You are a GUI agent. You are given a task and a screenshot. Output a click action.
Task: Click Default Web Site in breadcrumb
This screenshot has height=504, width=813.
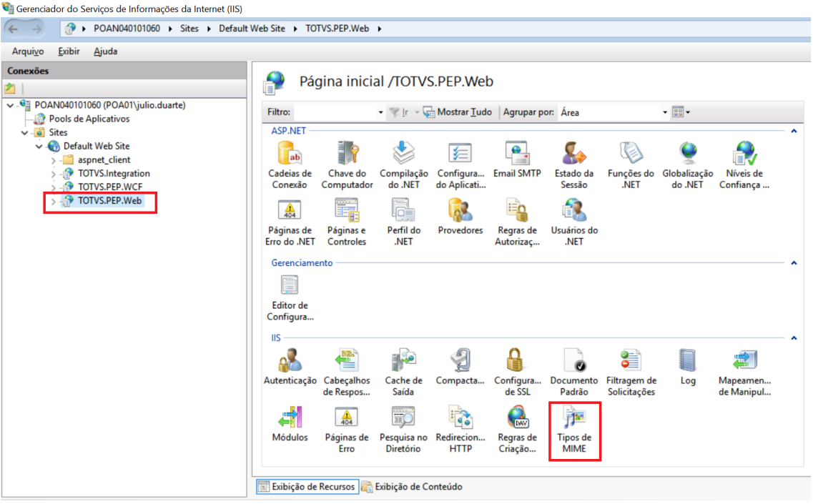[252, 29]
